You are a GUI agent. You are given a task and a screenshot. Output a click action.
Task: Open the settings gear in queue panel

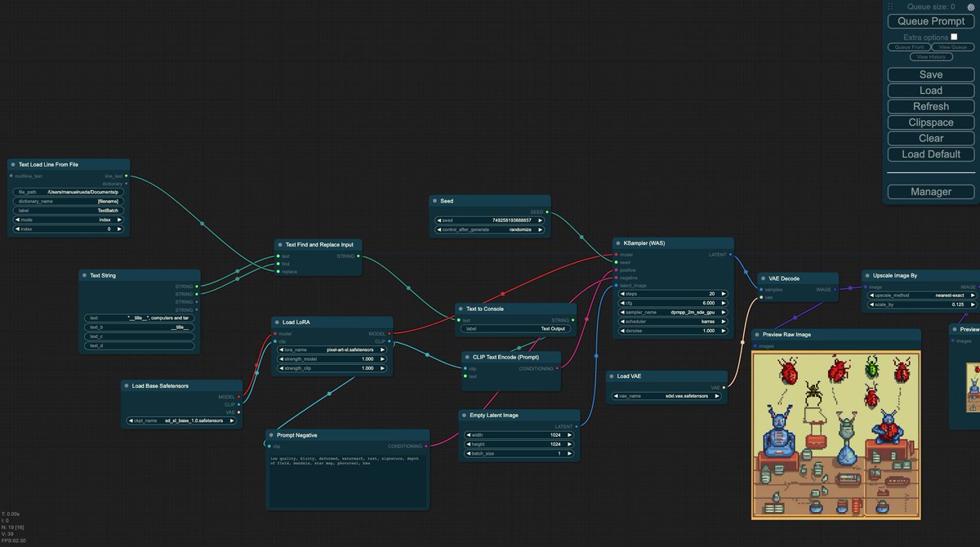pyautogui.click(x=971, y=7)
